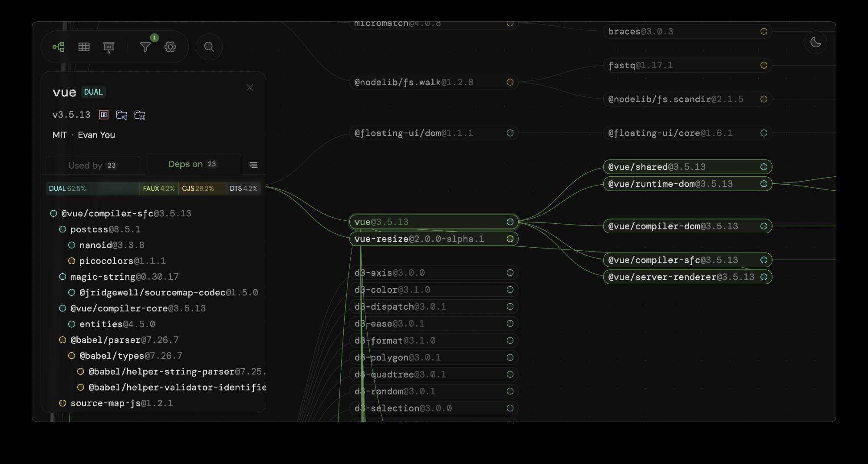Open the filter options
The height and width of the screenshot is (464, 868).
click(145, 47)
